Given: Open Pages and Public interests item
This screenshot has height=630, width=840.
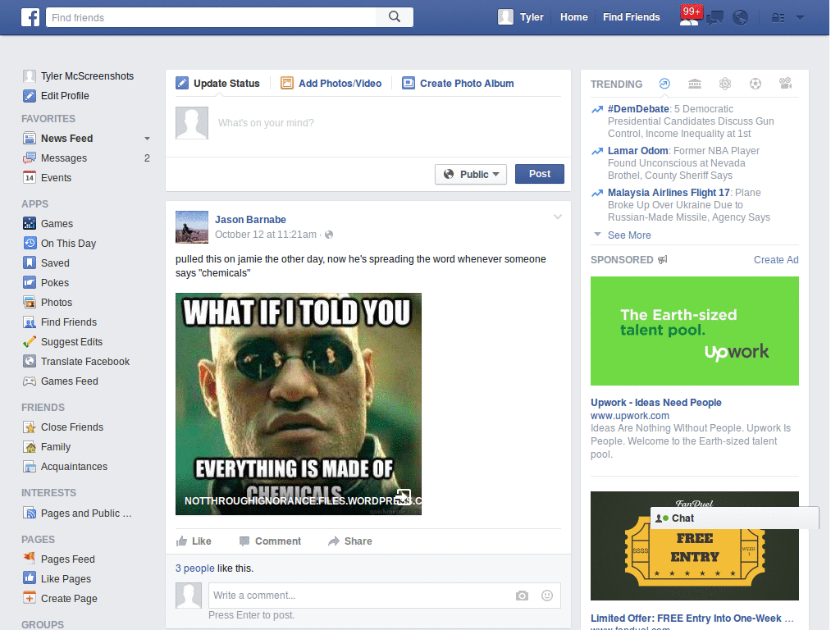Looking at the screenshot, I should [x=77, y=514].
